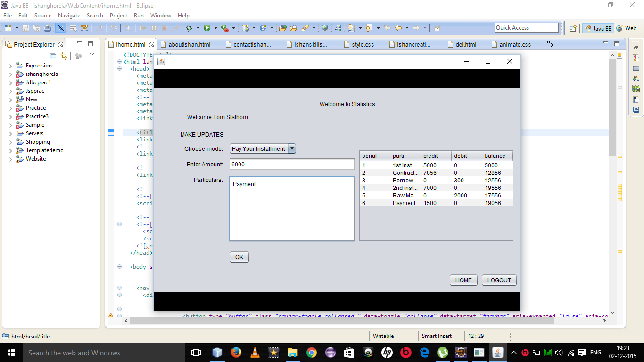Click the Next Annotation toolbar icon

point(351,28)
